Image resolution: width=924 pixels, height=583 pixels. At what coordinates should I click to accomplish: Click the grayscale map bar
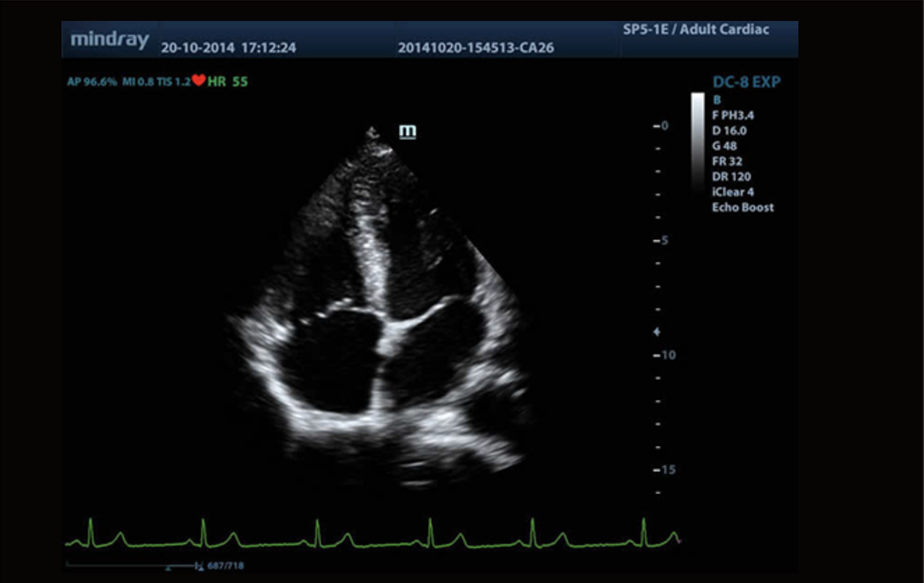tap(698, 142)
